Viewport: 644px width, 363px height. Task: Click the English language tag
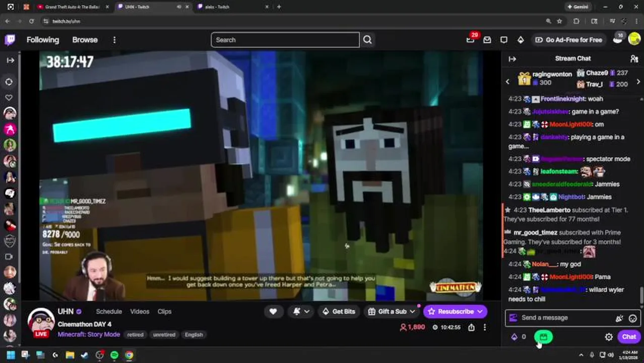click(x=194, y=335)
